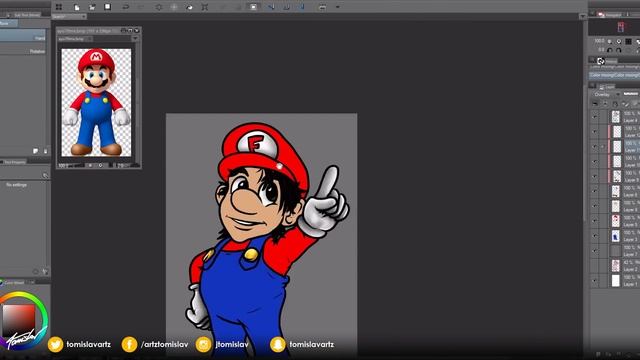This screenshot has width=640, height=360.
Task: Toggle the second blue snap icon
Action: click(287, 7)
